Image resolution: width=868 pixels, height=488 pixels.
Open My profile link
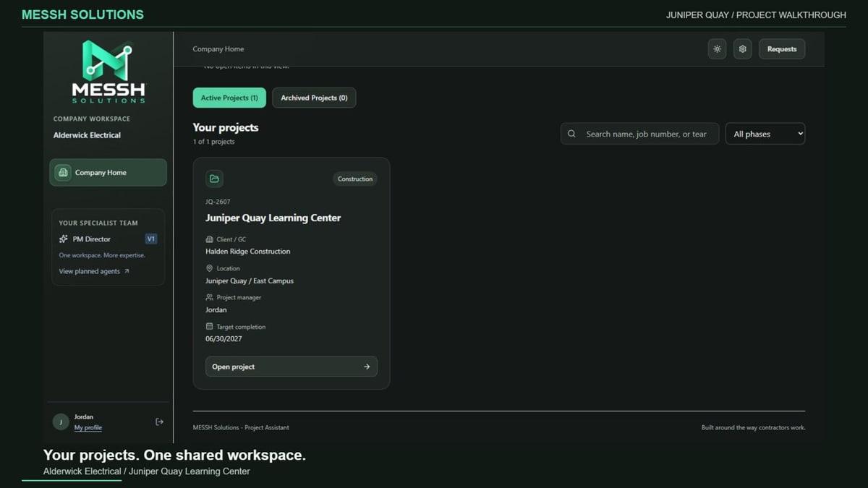[88, 428]
